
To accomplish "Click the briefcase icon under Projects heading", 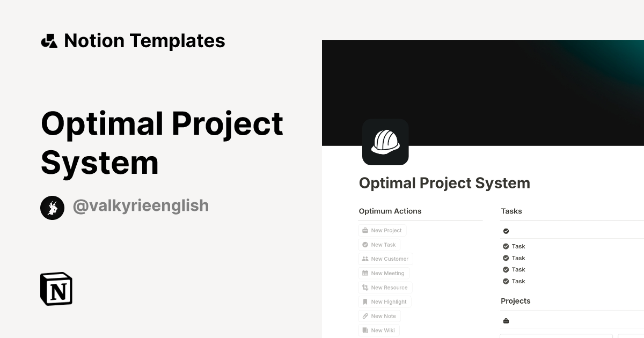I will [x=506, y=320].
